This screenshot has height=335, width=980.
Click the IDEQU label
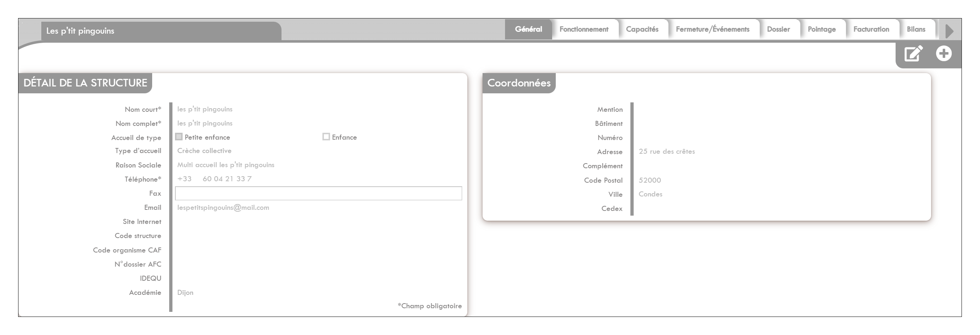point(151,279)
